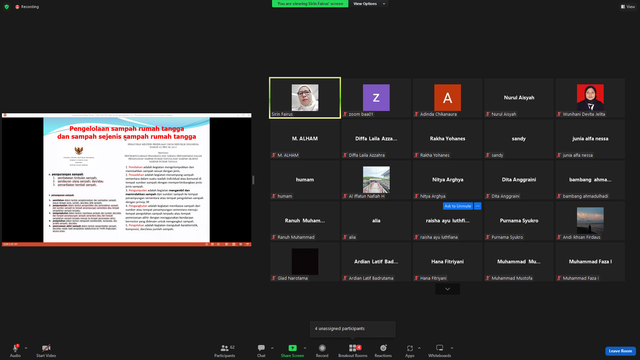640x360 pixels.
Task: Click the Recording indicator
Action: click(x=27, y=7)
